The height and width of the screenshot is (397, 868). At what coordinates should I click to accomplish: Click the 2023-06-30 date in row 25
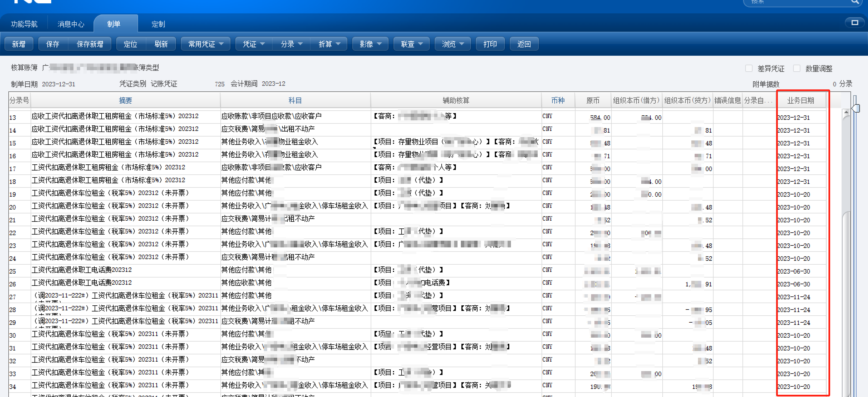point(793,271)
